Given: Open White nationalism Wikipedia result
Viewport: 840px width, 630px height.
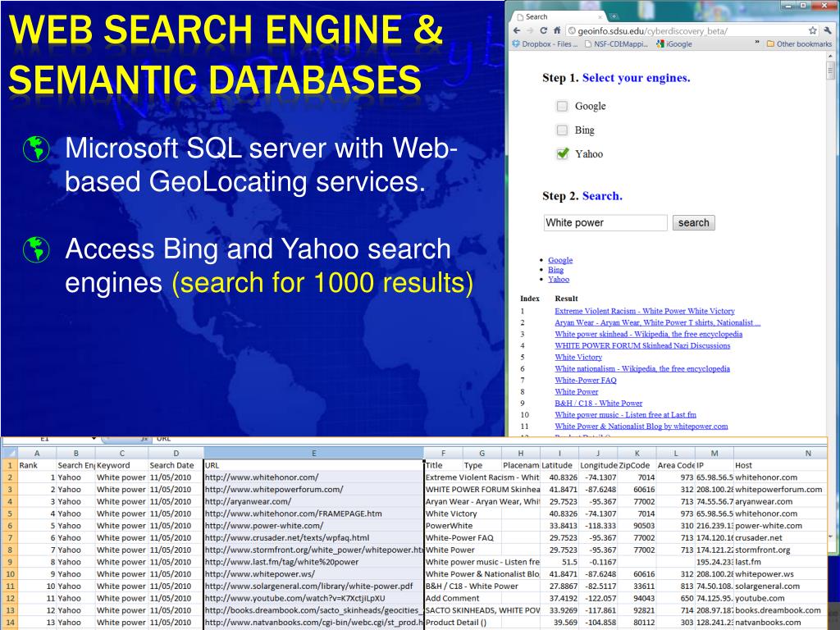Looking at the screenshot, I should (x=641, y=368).
